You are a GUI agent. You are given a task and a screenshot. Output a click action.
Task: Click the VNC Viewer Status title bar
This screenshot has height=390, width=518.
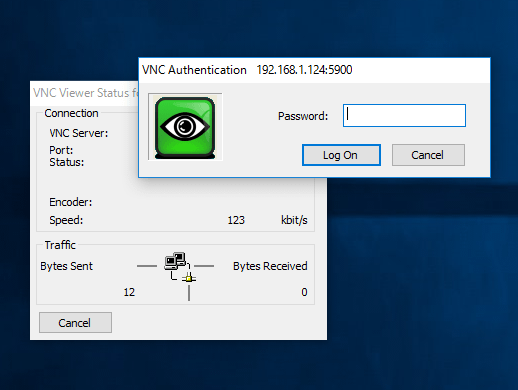click(x=84, y=93)
